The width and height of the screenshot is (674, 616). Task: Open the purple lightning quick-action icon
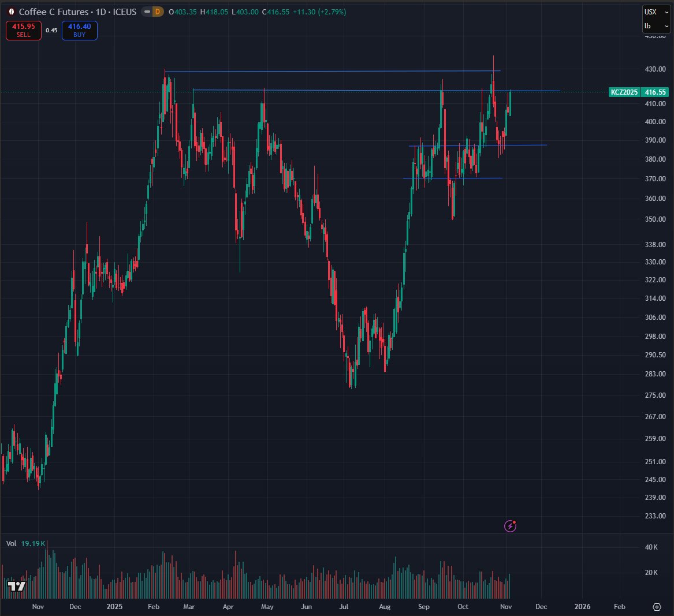[510, 527]
